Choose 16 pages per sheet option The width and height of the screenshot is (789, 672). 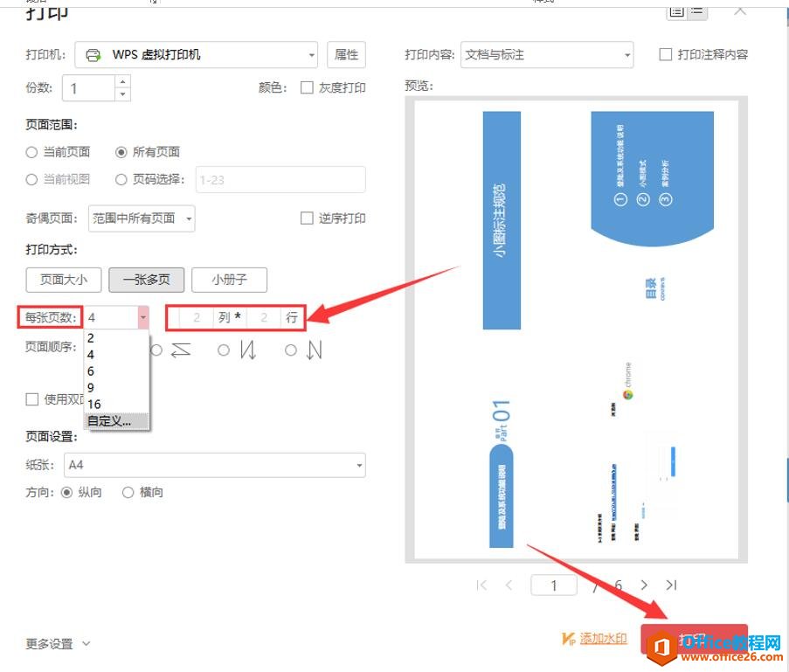point(116,405)
